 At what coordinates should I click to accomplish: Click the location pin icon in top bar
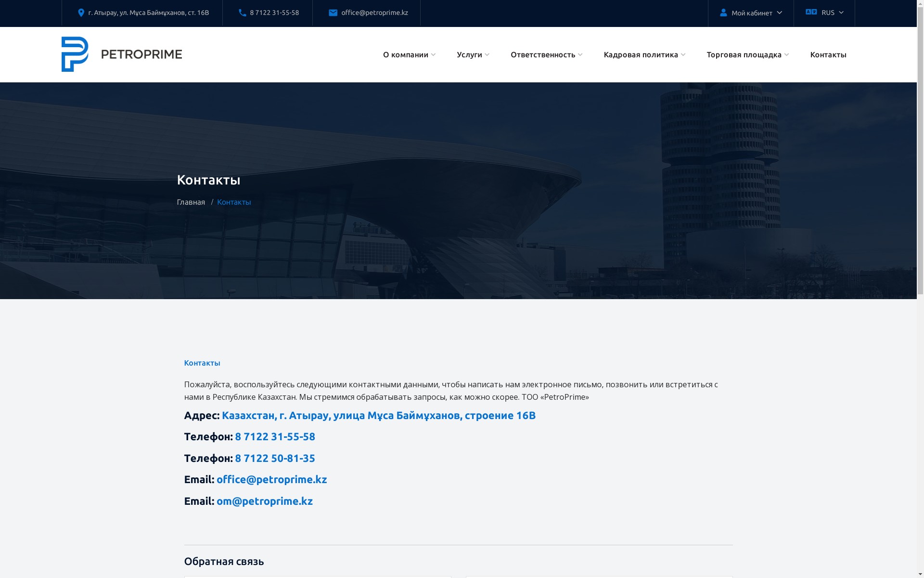[81, 13]
